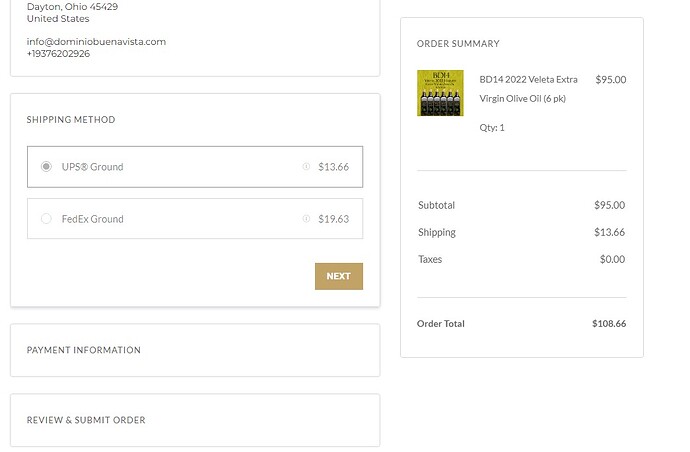This screenshot has height=452, width=690.
Task: Click the Qty: 1 label
Action: (492, 128)
